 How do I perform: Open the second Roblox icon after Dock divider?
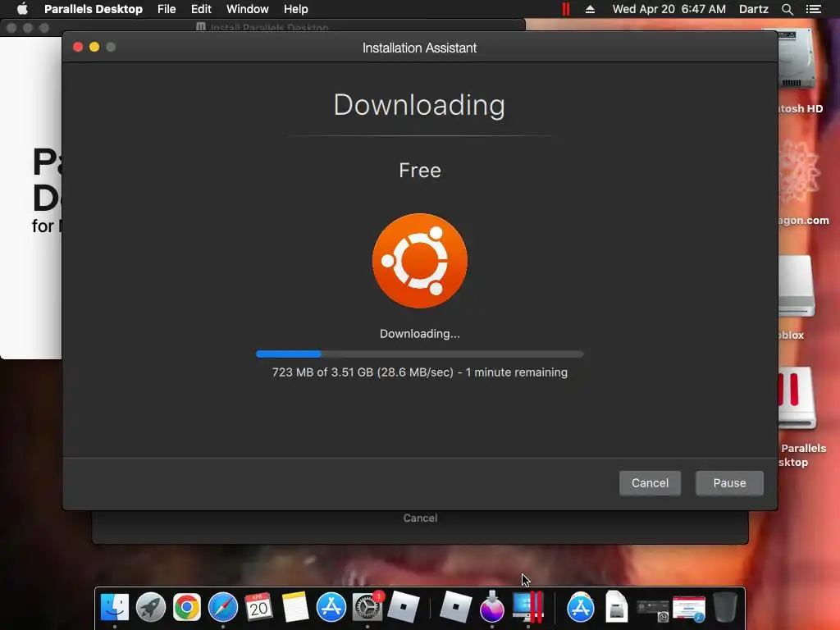point(455,608)
